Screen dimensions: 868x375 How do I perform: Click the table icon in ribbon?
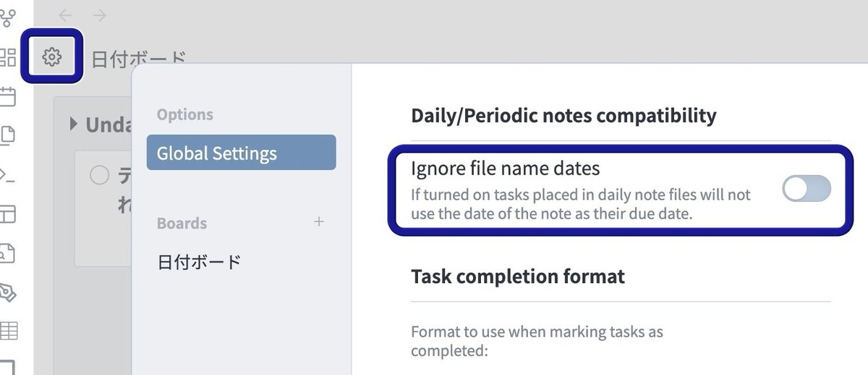click(7, 332)
